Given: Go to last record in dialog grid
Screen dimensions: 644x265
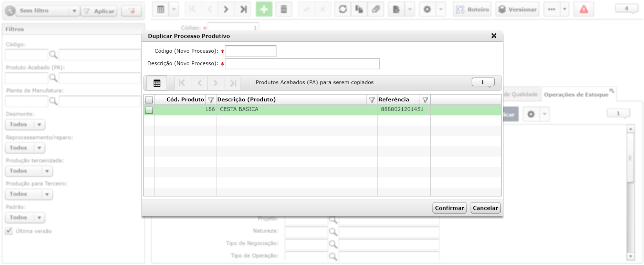Looking at the screenshot, I should 233,83.
